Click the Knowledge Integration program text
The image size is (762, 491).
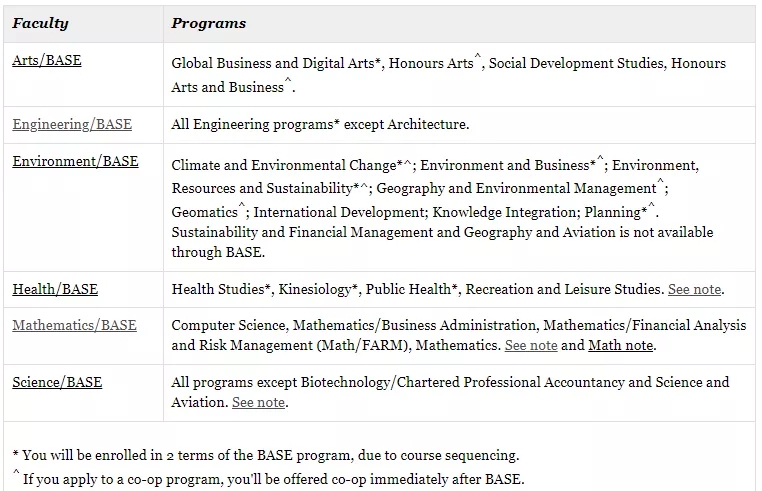coord(504,212)
